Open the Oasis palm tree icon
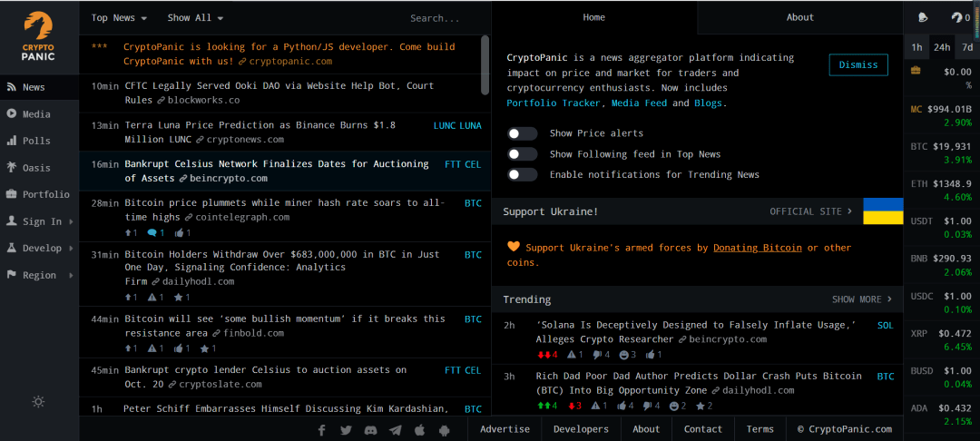Viewport: 980px width, 441px height. pyautogui.click(x=11, y=167)
